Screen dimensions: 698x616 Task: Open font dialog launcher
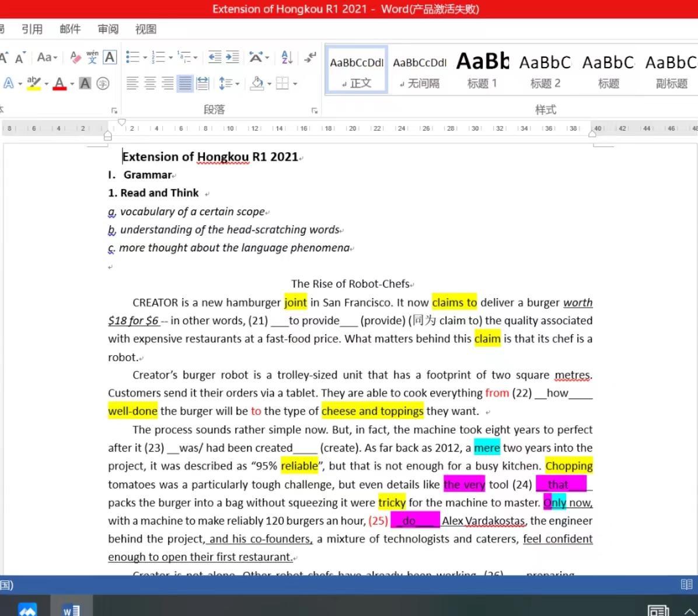114,110
